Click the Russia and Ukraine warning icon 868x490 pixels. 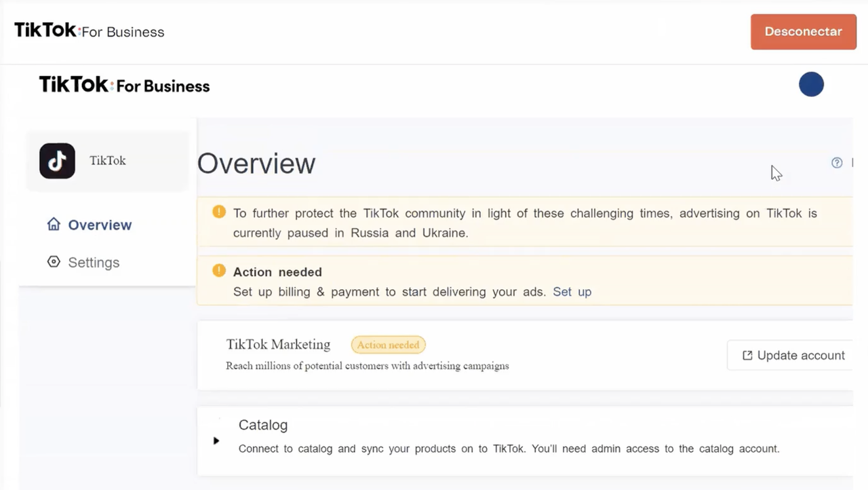tap(219, 212)
